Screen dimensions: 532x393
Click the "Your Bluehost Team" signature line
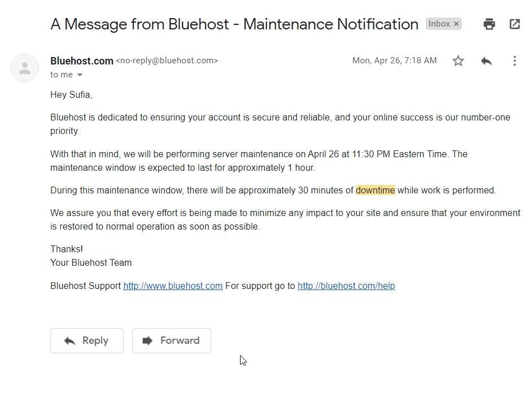tap(91, 263)
